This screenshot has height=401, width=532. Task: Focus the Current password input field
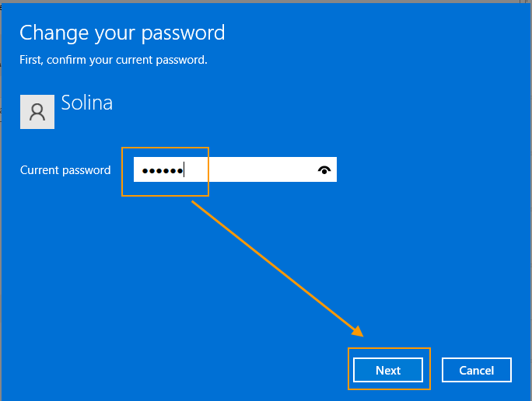click(235, 169)
